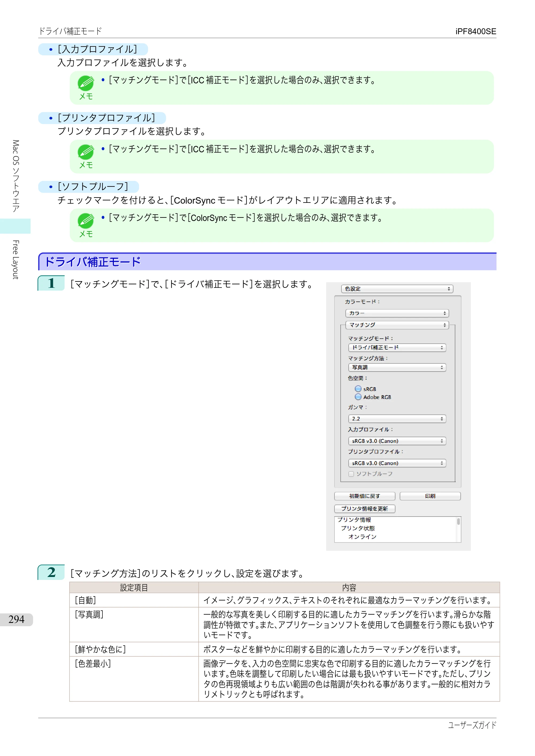Click the ドライバ補正モード section heading

[x=93, y=262]
